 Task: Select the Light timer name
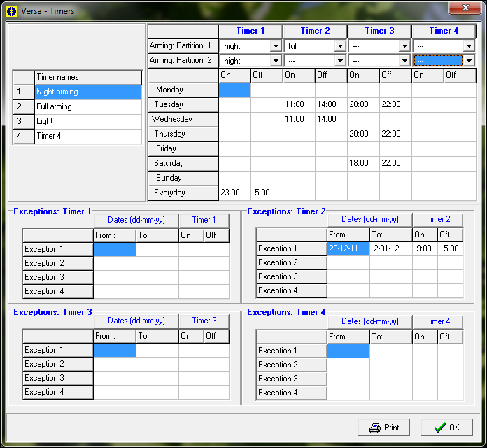[x=88, y=121]
